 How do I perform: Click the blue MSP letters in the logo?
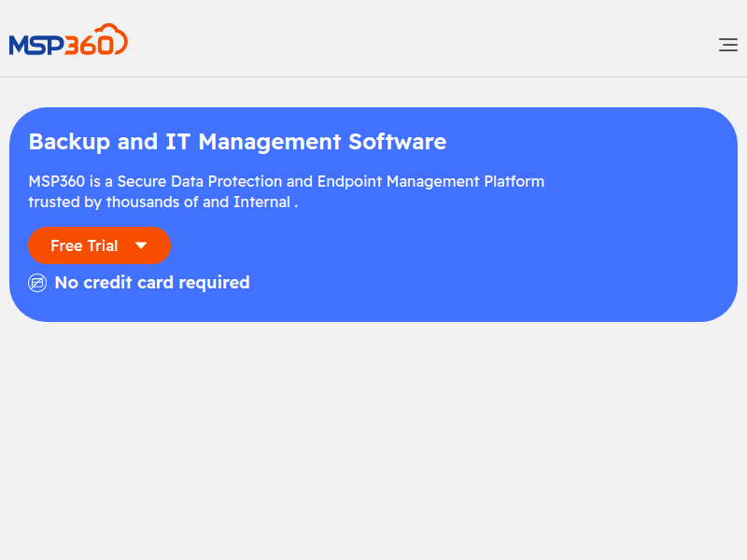tap(36, 45)
